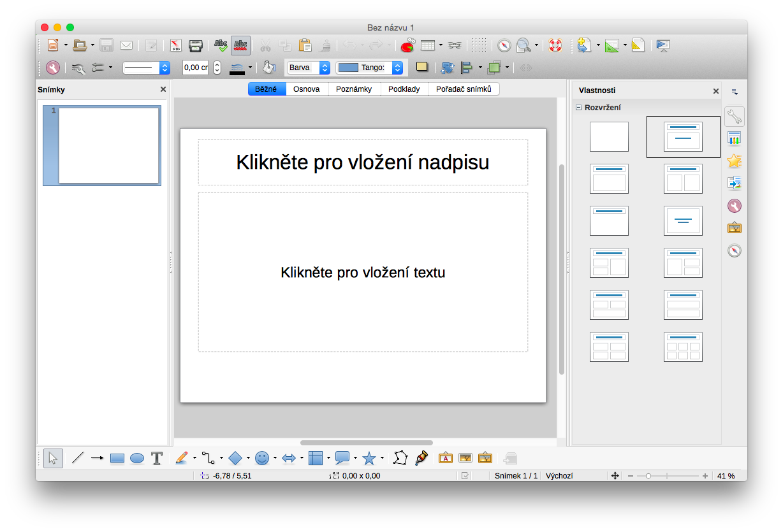Switch to the Pořadač snímků tab
Viewport: 783px width, 532px height.
(464, 89)
